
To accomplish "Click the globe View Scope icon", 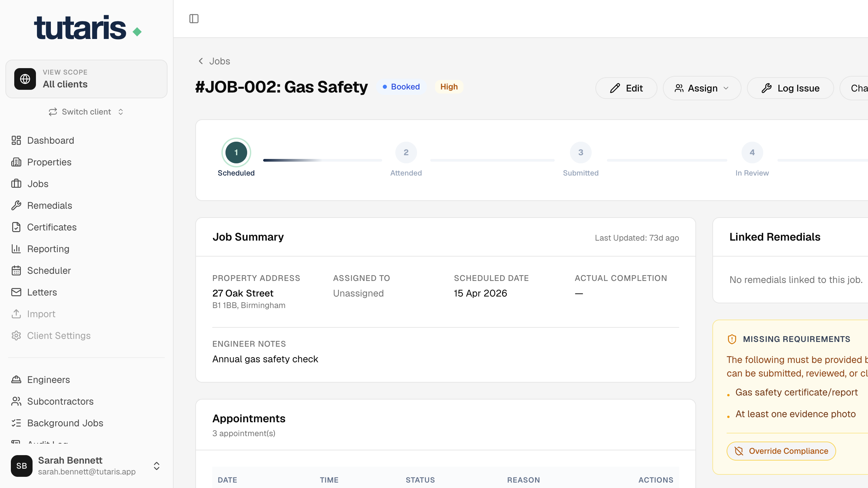I will point(25,79).
